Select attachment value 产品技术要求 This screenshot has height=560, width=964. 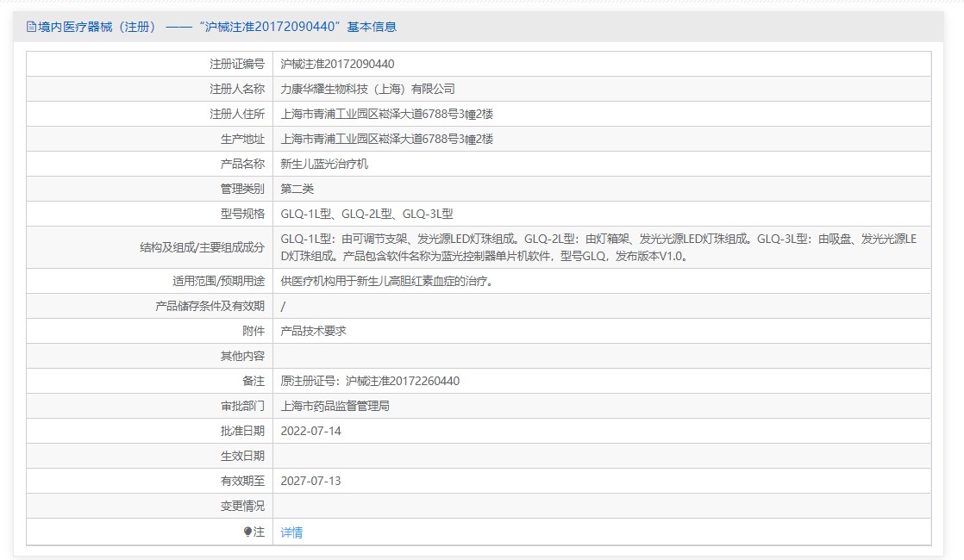point(314,331)
